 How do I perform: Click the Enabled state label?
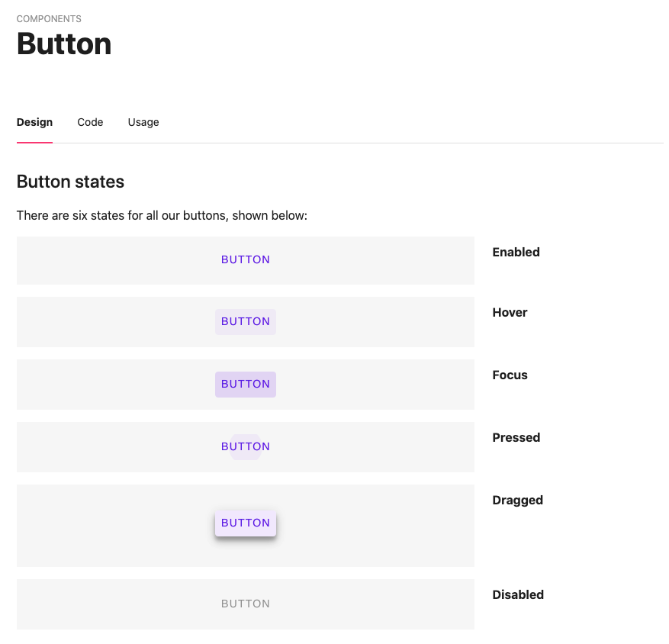(x=516, y=252)
